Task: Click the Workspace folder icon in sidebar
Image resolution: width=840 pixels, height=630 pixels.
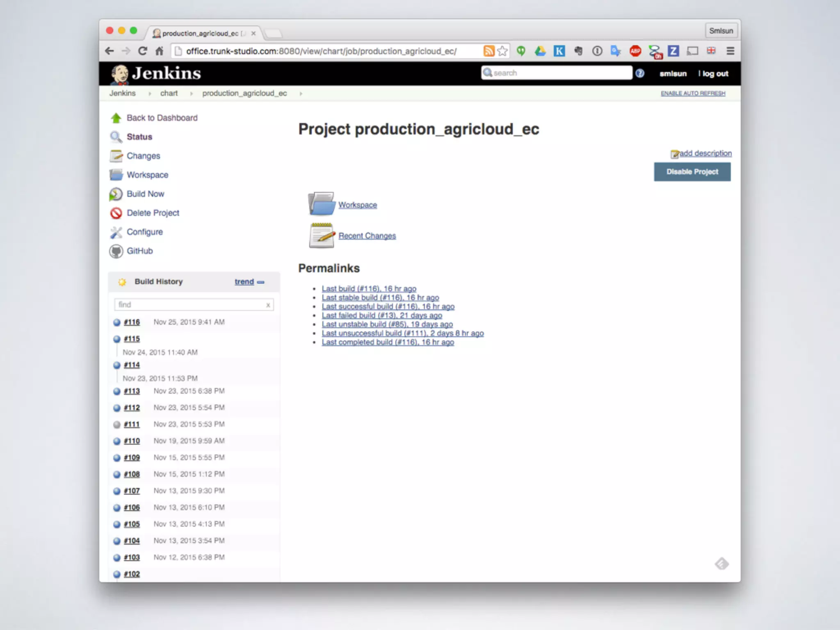Action: coord(116,175)
